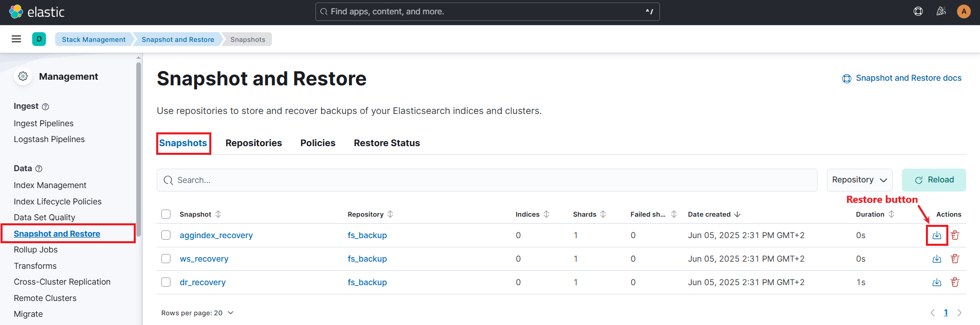Open fs_backup repository for ws_recovery
This screenshot has width=980, height=325.
[367, 259]
